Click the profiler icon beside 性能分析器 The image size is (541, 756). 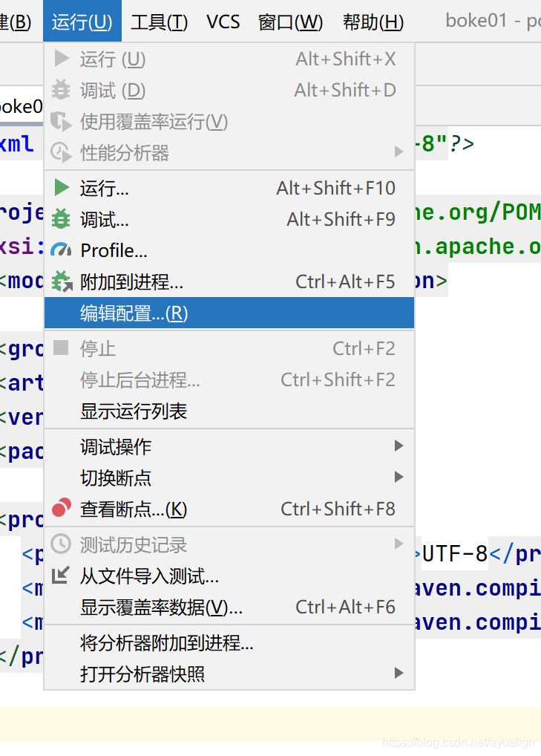pos(61,152)
